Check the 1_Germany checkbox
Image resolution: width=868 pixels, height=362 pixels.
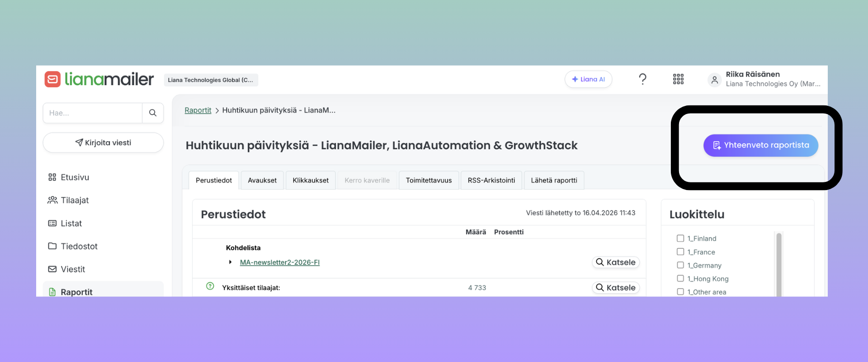point(680,265)
